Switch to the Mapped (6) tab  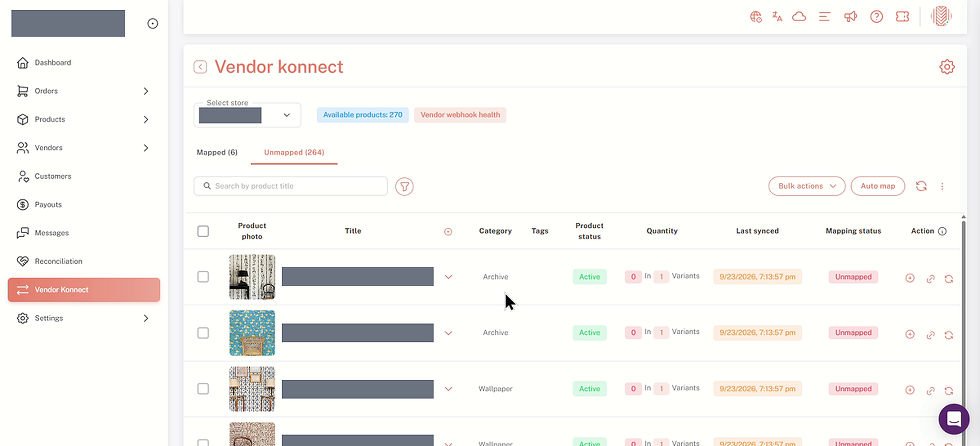(x=217, y=152)
